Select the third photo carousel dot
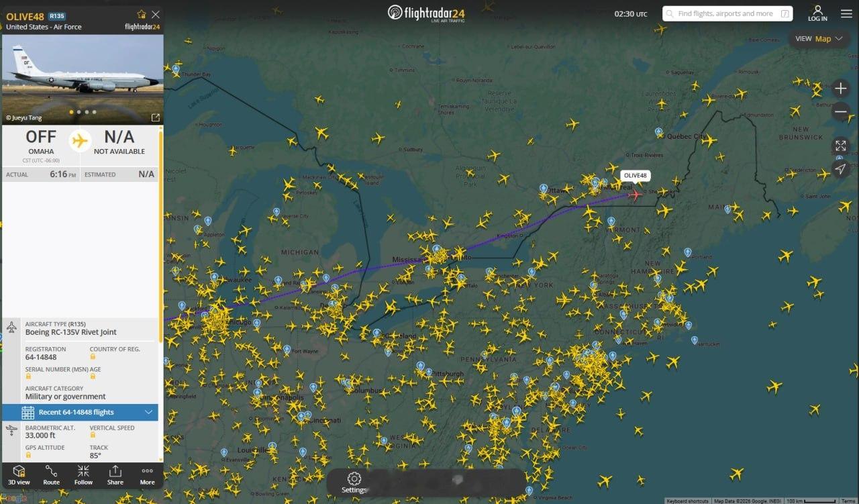 87,112
